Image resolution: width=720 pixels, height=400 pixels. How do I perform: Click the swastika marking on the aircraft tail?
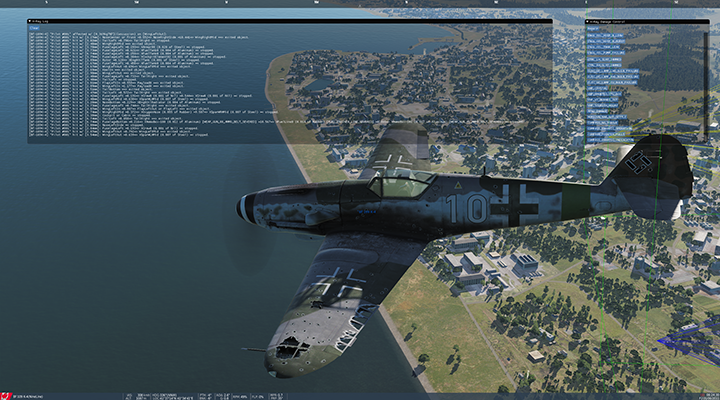[x=638, y=162]
